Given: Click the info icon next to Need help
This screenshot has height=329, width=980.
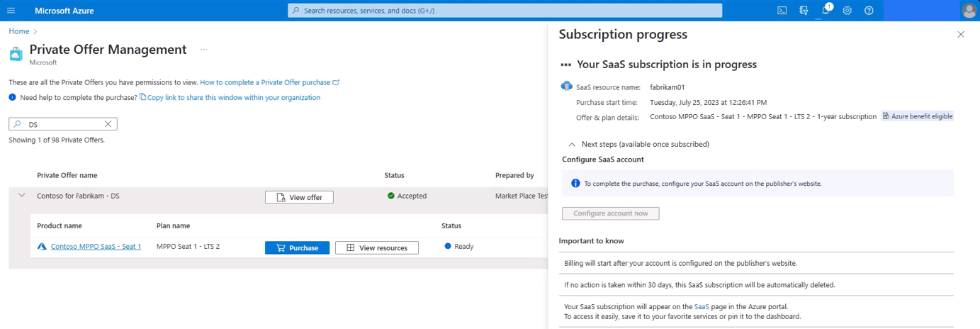Looking at the screenshot, I should [12, 97].
